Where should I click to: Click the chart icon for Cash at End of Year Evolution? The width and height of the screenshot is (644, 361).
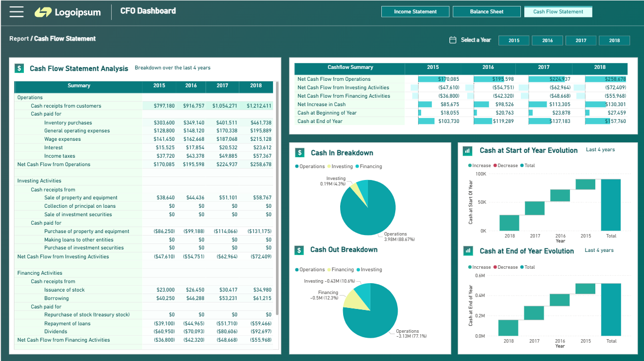tap(467, 251)
